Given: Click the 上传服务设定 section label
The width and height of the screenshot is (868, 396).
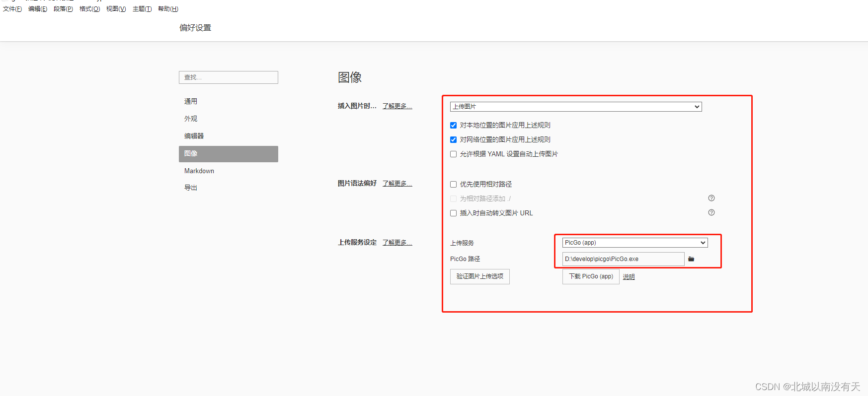Looking at the screenshot, I should coord(357,243).
